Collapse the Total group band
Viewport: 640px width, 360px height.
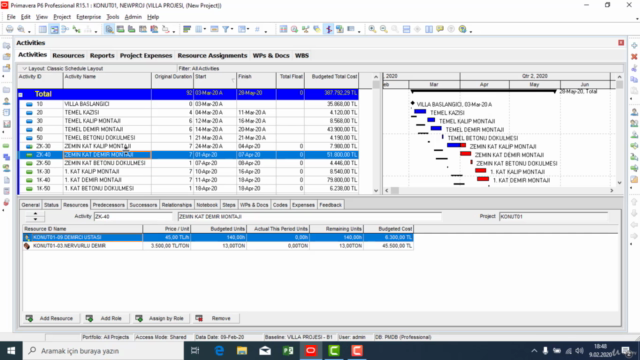point(20,95)
